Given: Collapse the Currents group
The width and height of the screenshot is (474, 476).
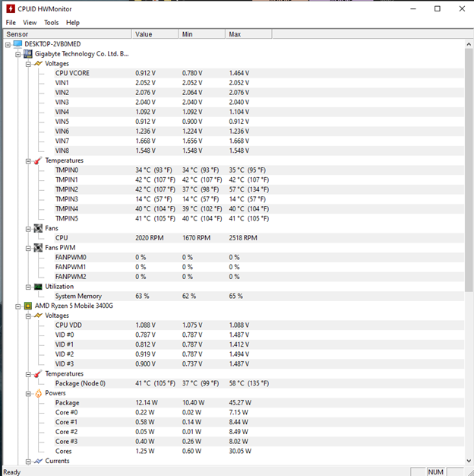Looking at the screenshot, I should (28, 462).
